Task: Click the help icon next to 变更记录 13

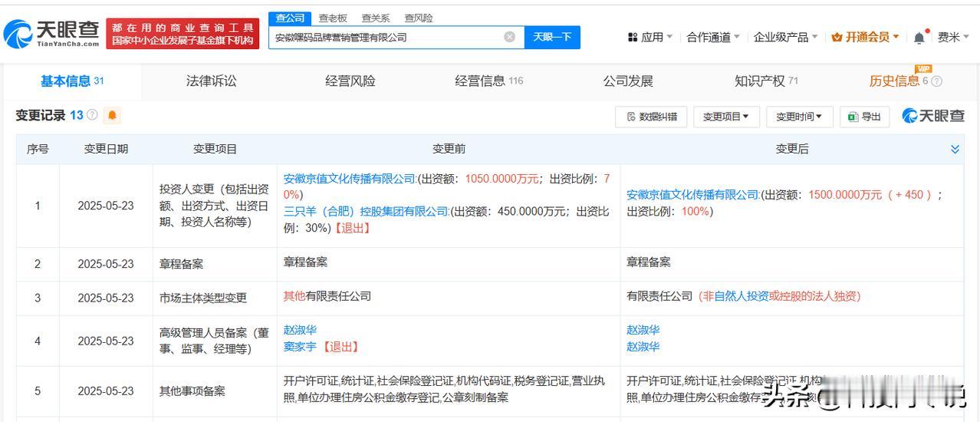Action: 92,115
